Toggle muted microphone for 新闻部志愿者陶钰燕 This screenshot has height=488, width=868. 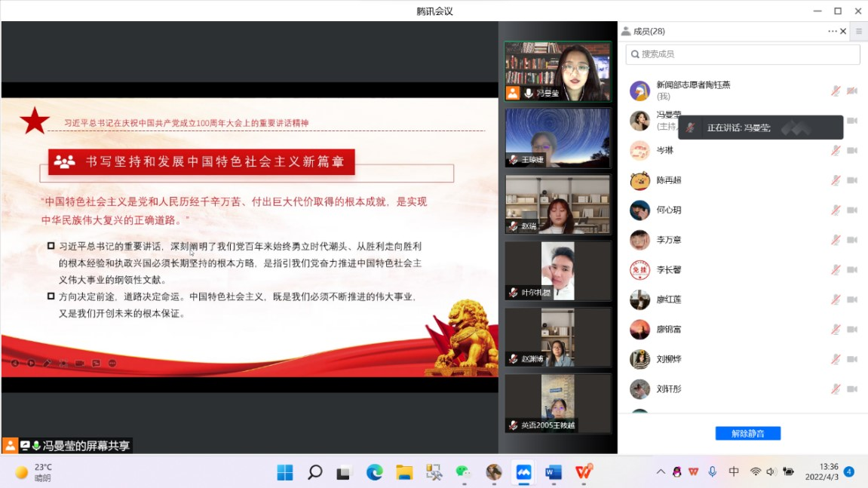(x=836, y=91)
